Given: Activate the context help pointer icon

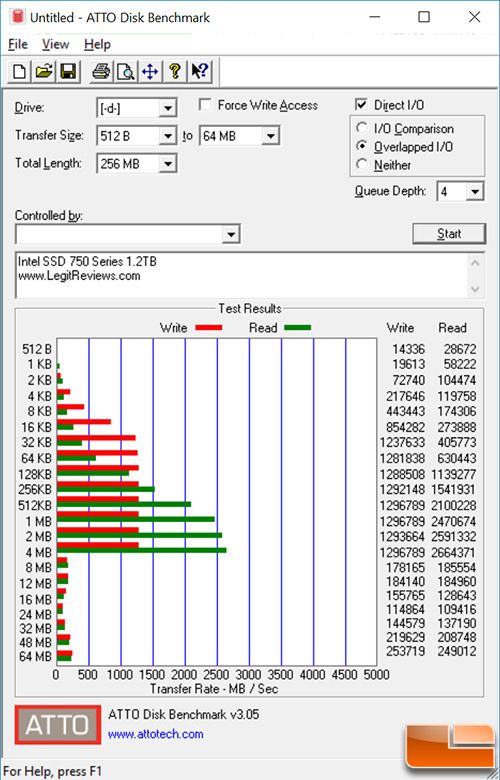Looking at the screenshot, I should pyautogui.click(x=200, y=72).
